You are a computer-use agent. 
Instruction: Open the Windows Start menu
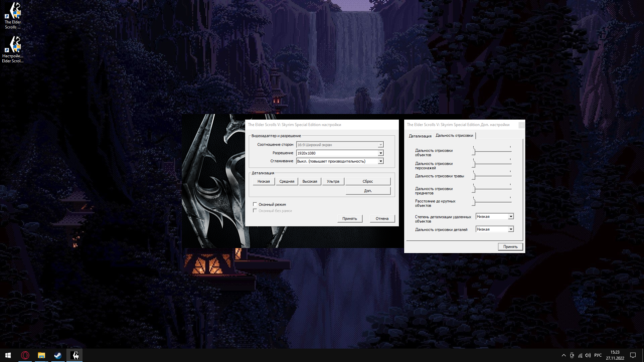point(8,355)
